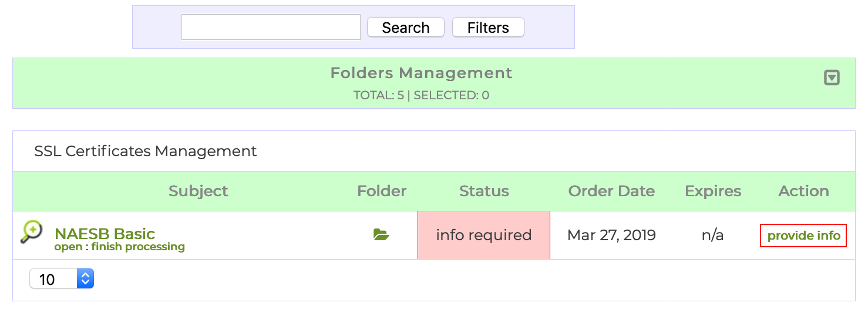
Task: Click the provide info action link
Action: (x=803, y=236)
